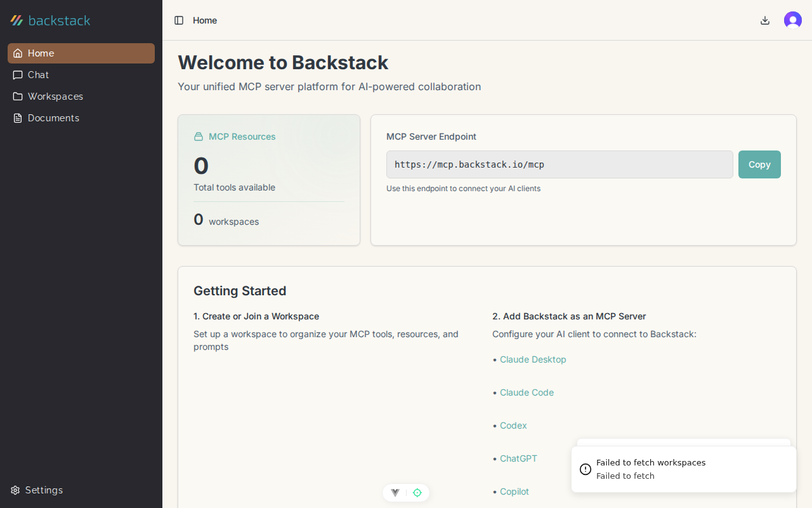
Task: Open the MCP Resources lock icon
Action: tap(198, 136)
